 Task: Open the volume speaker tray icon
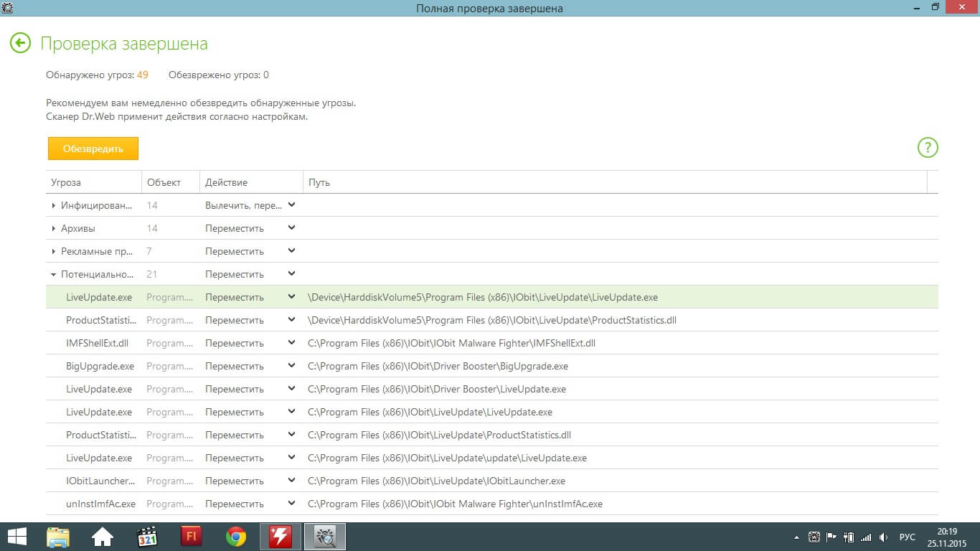tap(884, 537)
